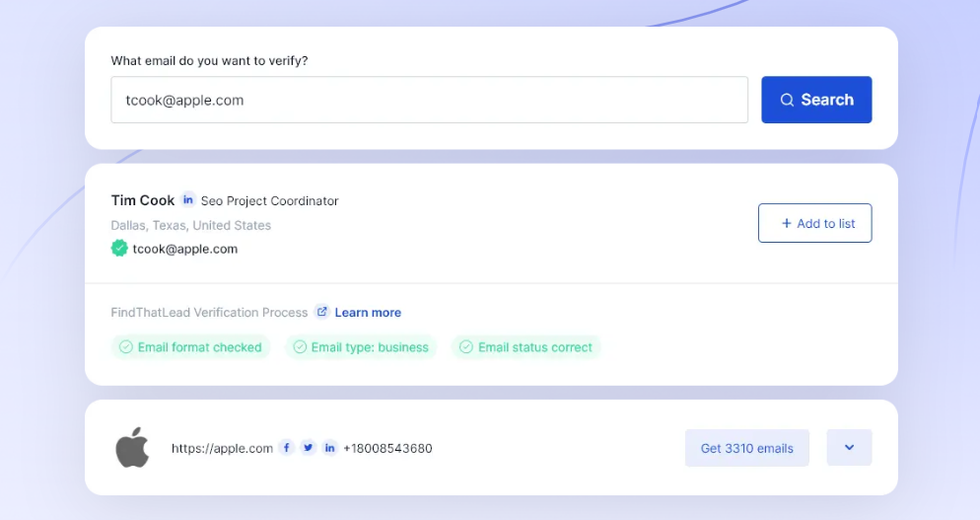Click the green verified badge icon
The height and width of the screenshot is (520, 980).
pyautogui.click(x=119, y=249)
